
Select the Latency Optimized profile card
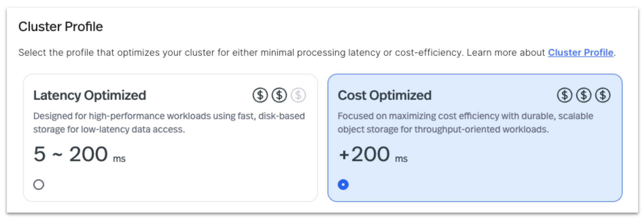tap(170, 137)
